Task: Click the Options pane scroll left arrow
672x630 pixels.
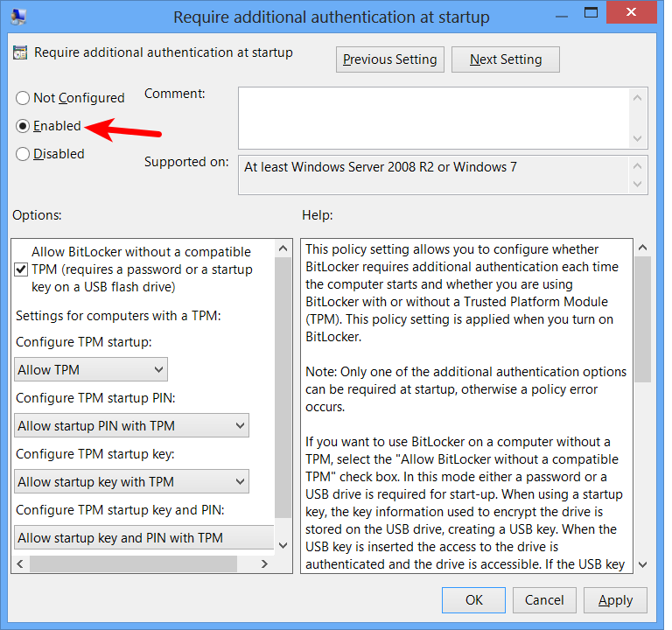Action: pos(20,563)
